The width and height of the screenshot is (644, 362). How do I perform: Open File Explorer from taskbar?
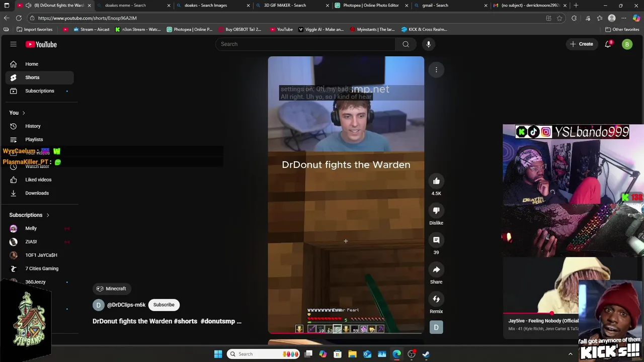pyautogui.click(x=352, y=354)
